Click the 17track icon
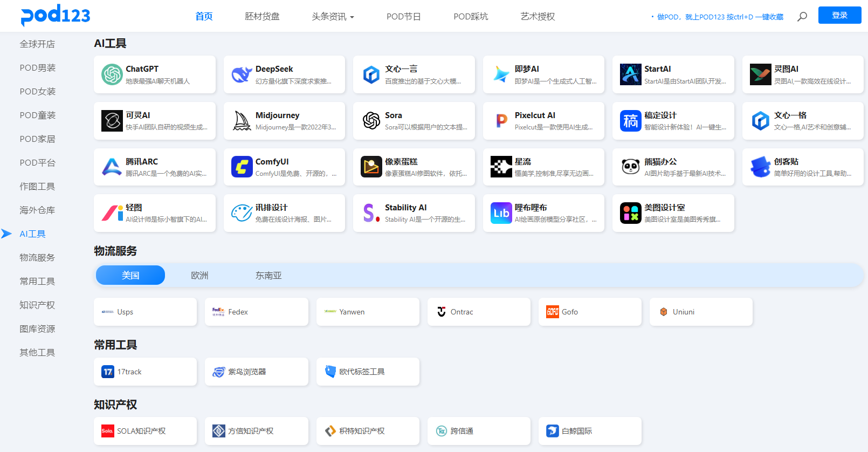This screenshot has width=868, height=452. [x=108, y=372]
